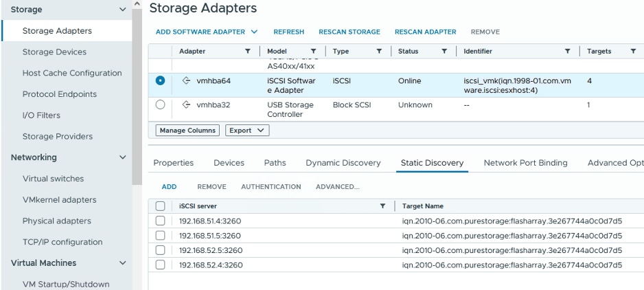
Task: Switch to the Devices tab
Action: tap(229, 163)
